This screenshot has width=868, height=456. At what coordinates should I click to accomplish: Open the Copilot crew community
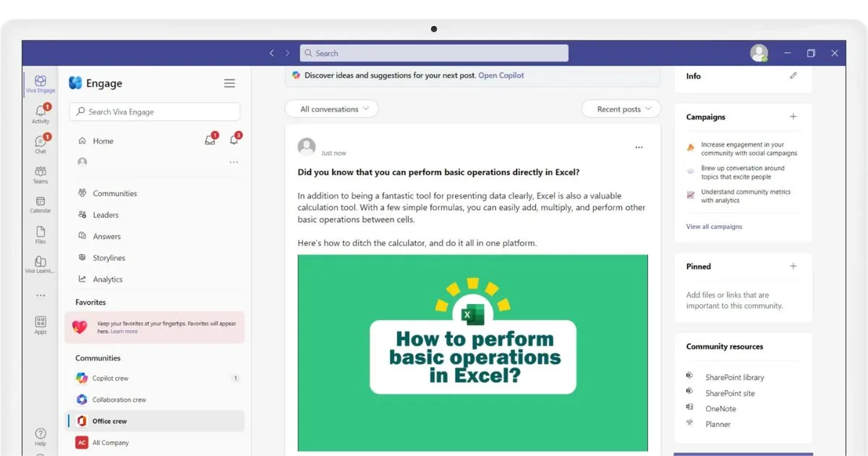[155, 378]
